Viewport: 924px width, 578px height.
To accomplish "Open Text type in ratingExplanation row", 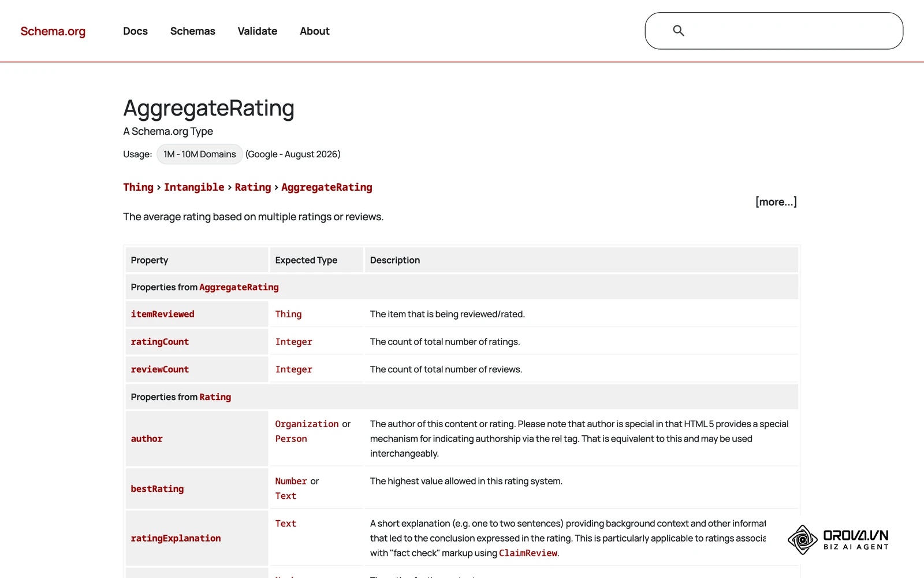I will coord(286,524).
